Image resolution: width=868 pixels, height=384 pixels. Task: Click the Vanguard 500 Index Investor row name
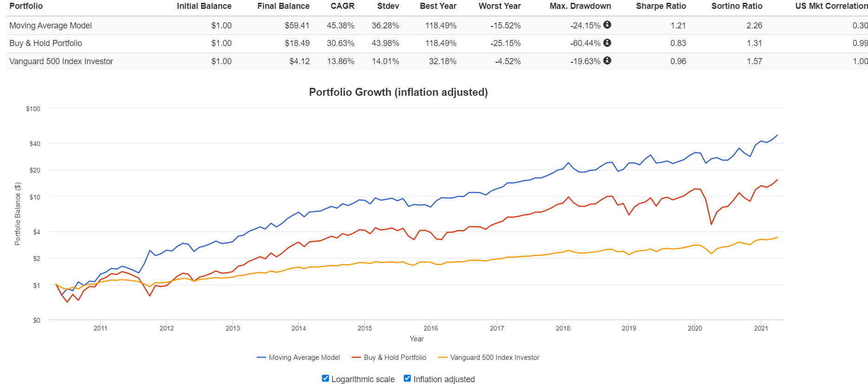coord(61,61)
